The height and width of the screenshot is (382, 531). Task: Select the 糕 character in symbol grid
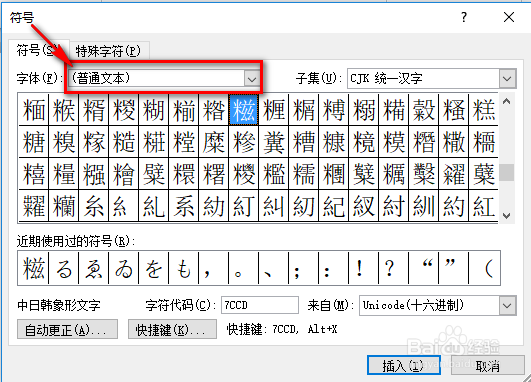[x=484, y=110]
